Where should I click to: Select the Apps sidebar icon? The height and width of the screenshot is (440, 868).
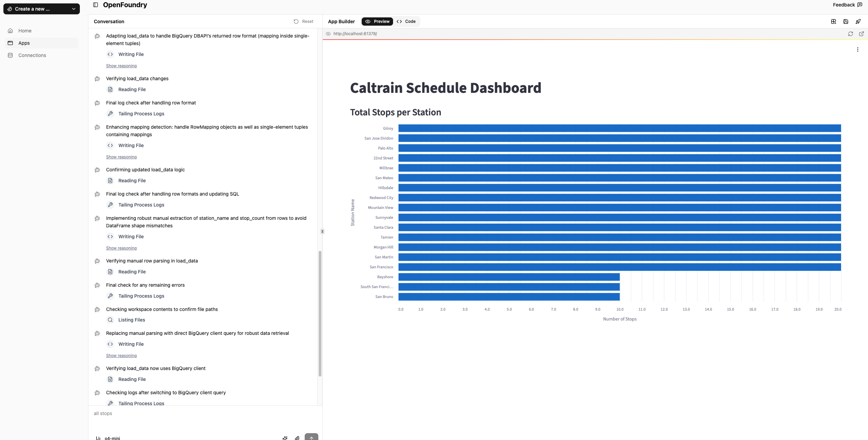11,43
